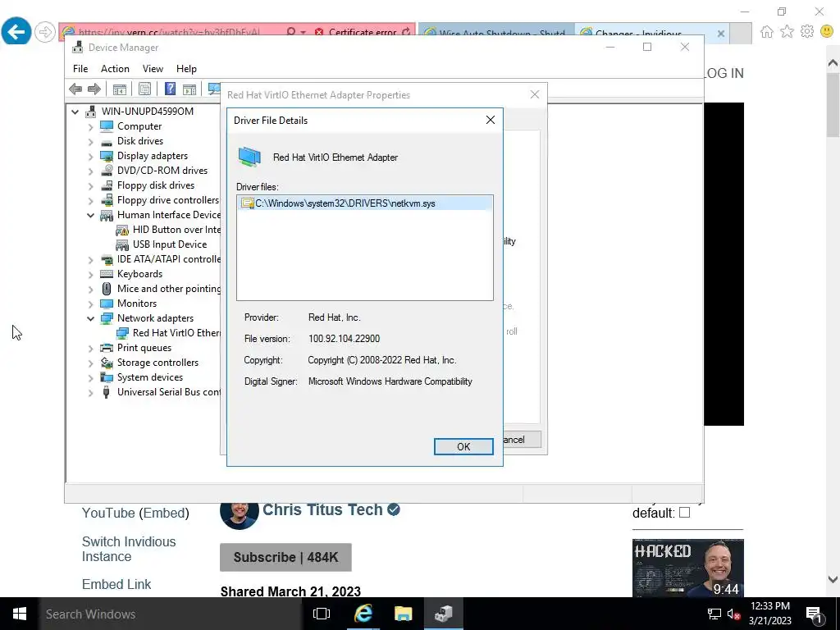Click the Subscribe | 484K button
Viewport: 840px width, 630px height.
tap(285, 557)
